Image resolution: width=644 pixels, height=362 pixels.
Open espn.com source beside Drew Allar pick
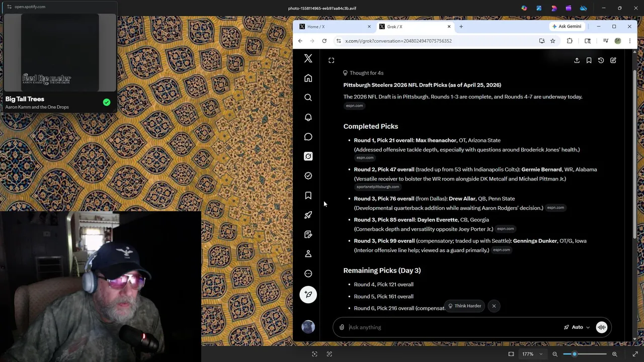tap(555, 208)
